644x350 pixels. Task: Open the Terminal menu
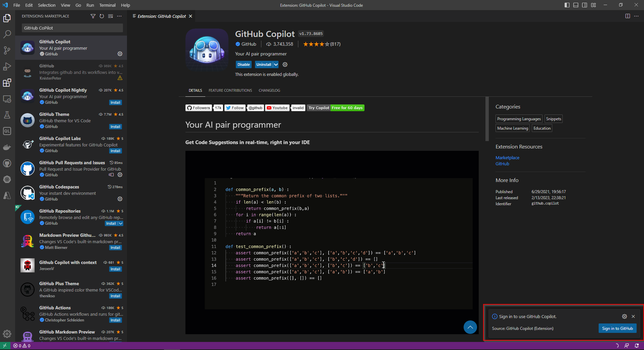pos(107,5)
